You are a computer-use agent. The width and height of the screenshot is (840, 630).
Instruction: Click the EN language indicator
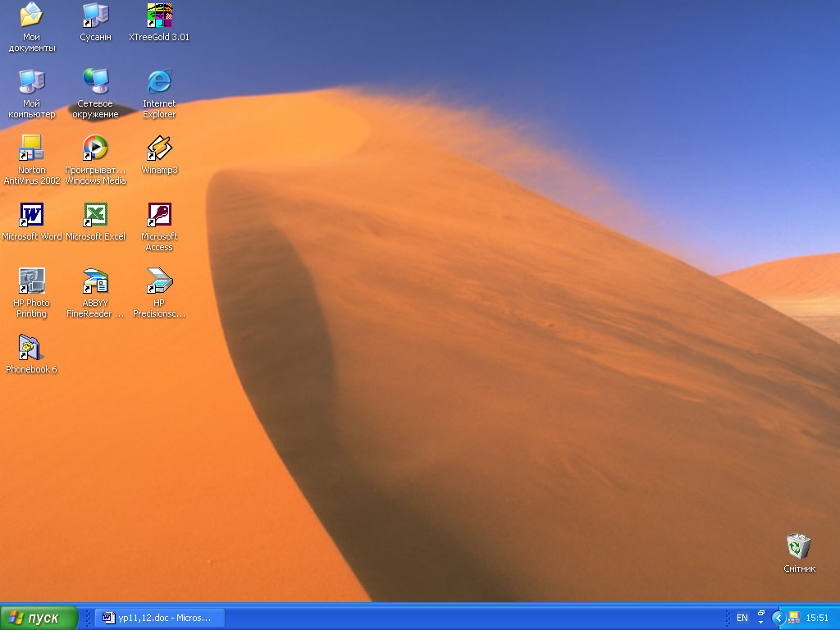click(x=742, y=618)
